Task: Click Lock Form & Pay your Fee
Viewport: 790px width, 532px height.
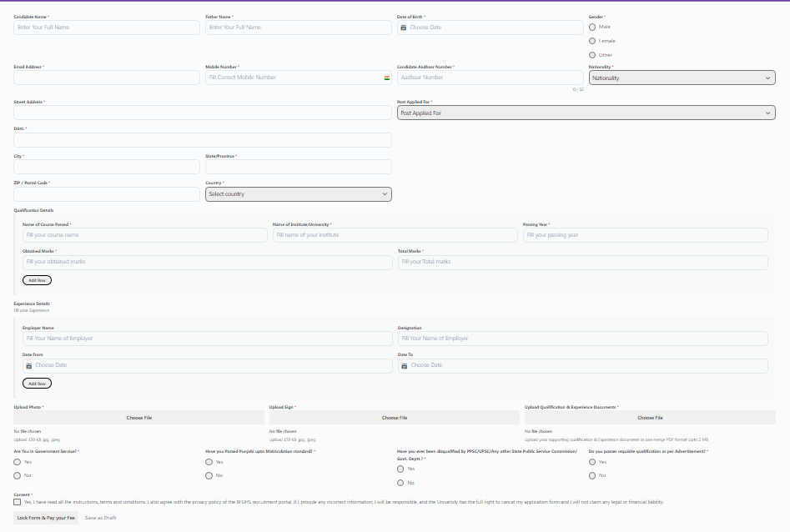Action: [x=46, y=518]
